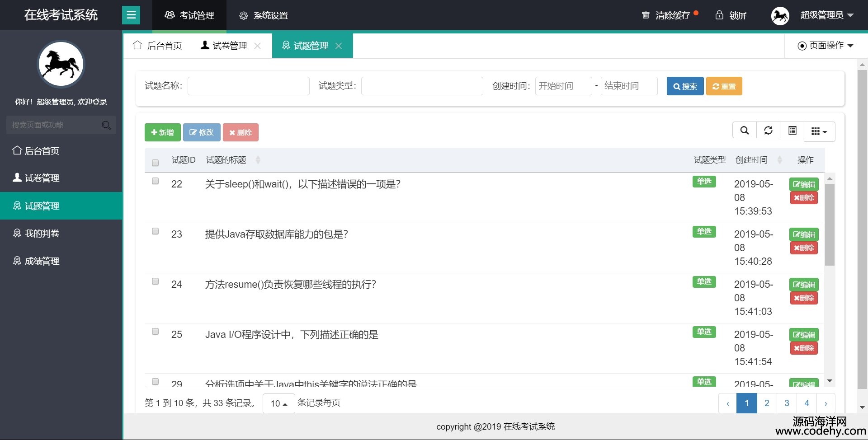Focus the 试题类型 input field
Viewport: 868px width, 440px height.
pos(422,86)
